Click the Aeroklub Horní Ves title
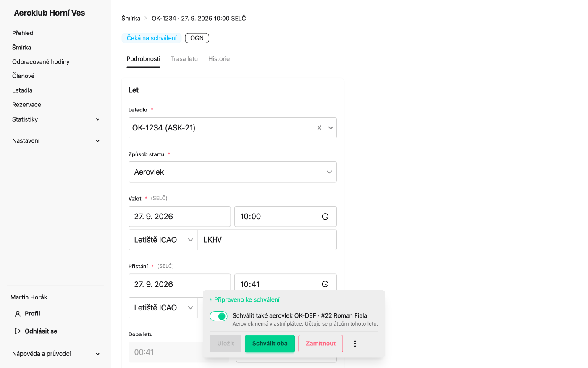This screenshot has height=368, width=588. (x=50, y=13)
